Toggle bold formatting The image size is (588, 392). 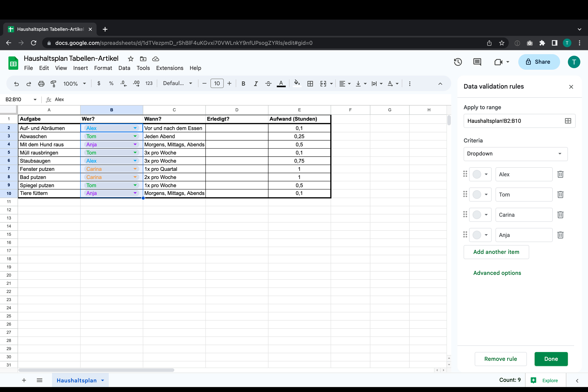(243, 84)
